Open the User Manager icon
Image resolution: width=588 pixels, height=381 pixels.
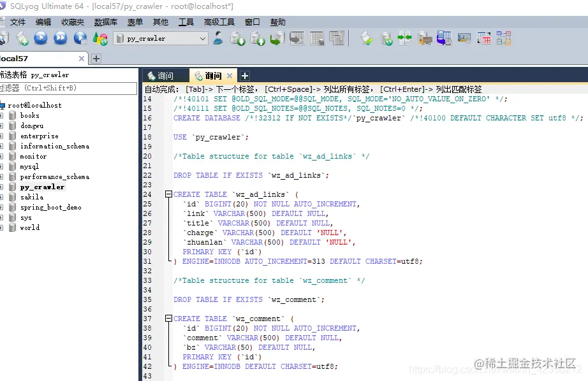[219, 38]
